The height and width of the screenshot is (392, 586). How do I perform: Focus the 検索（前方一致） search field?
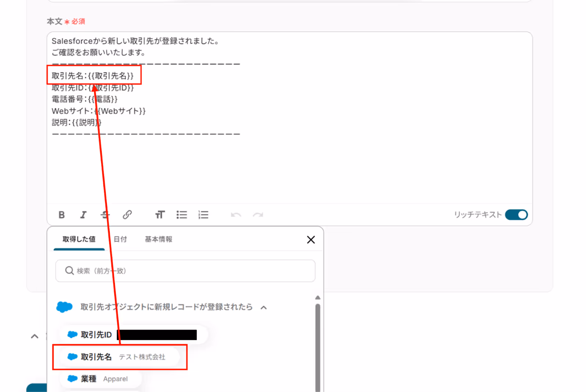(x=185, y=271)
